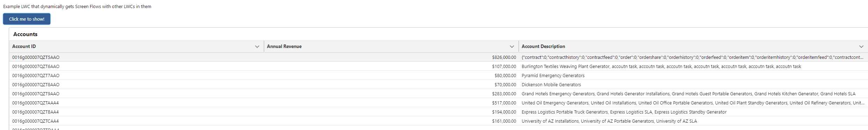
Task: Sort by the Annual Revenue column header
Action: [x=284, y=46]
